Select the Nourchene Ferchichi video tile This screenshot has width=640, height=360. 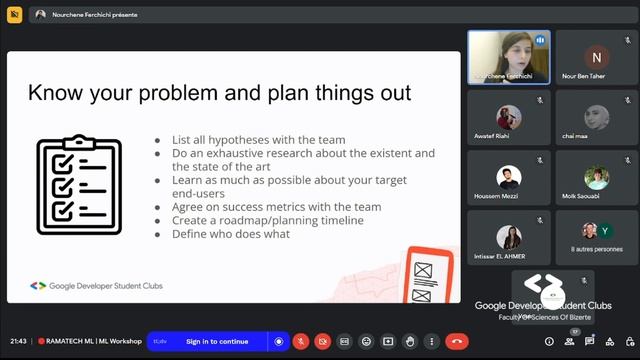[x=509, y=57]
